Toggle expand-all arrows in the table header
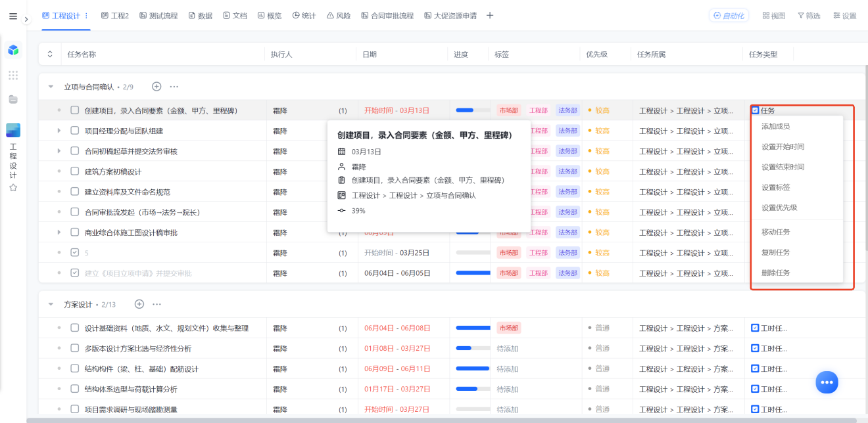 click(50, 55)
